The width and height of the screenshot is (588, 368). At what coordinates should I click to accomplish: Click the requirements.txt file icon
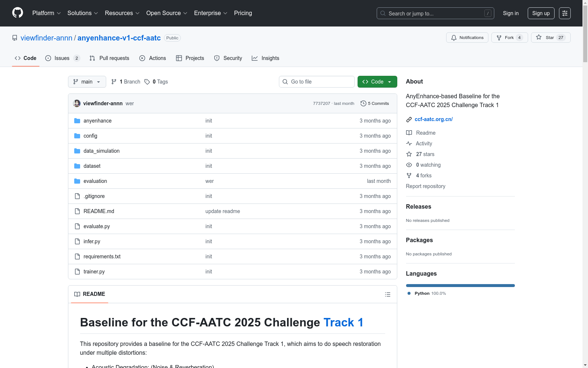[77, 256]
